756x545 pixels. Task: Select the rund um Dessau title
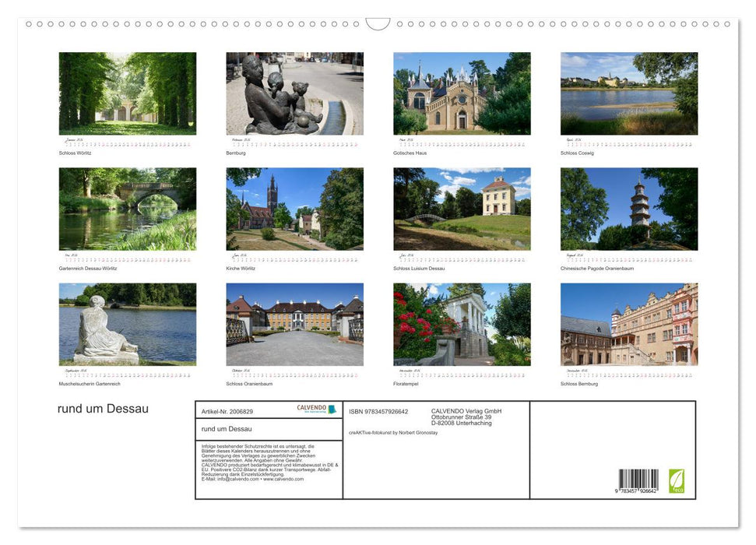(103, 408)
